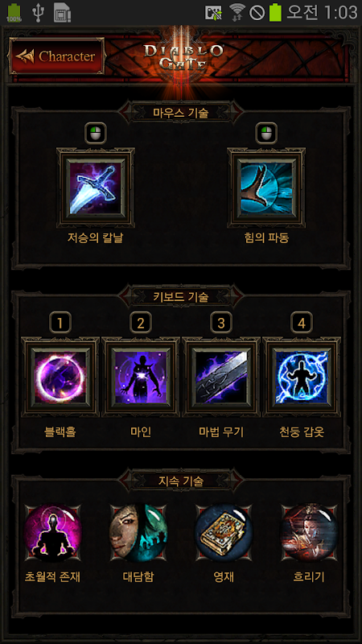View the 대담함 passive skill orb

pyautogui.click(x=138, y=532)
